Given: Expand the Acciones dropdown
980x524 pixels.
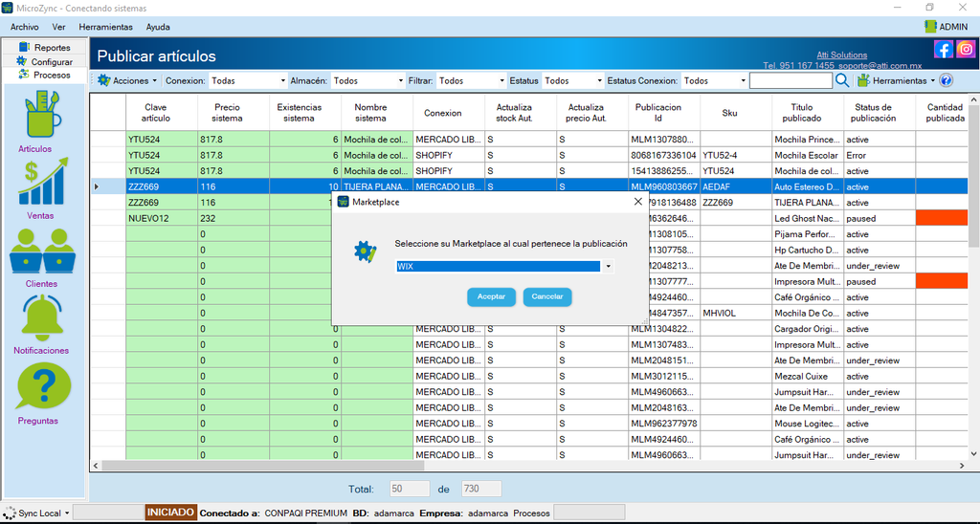Looking at the screenshot, I should click(x=154, y=81).
